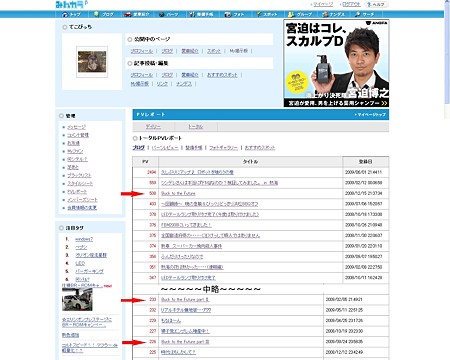Open the パーツ tire icon in nav bar

pyautogui.click(x=162, y=14)
